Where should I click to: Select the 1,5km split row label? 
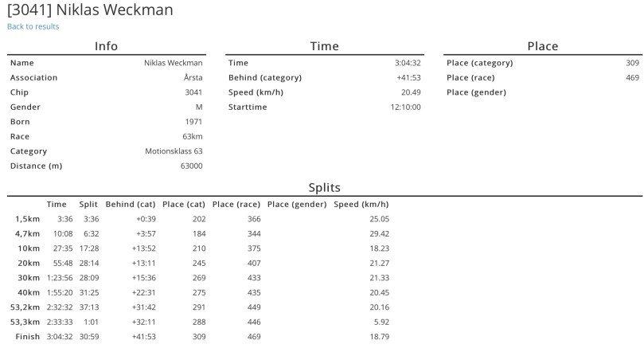tap(27, 219)
